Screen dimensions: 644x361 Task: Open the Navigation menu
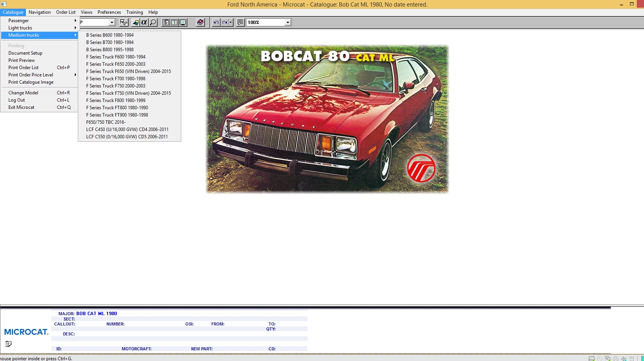[x=40, y=12]
